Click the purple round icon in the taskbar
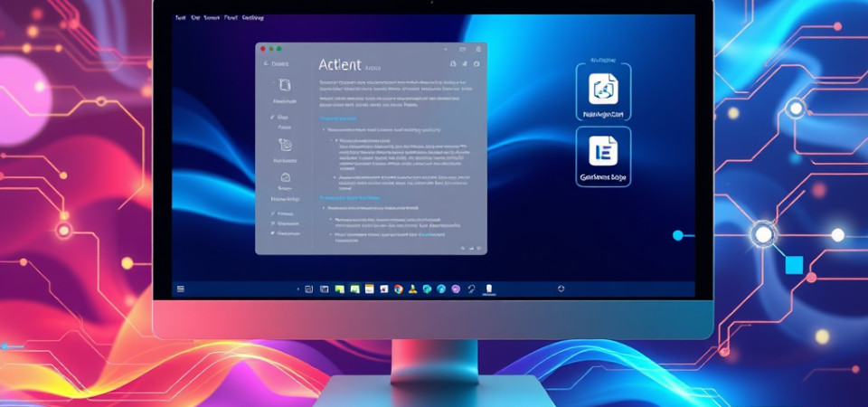868x407 pixels. [456, 289]
